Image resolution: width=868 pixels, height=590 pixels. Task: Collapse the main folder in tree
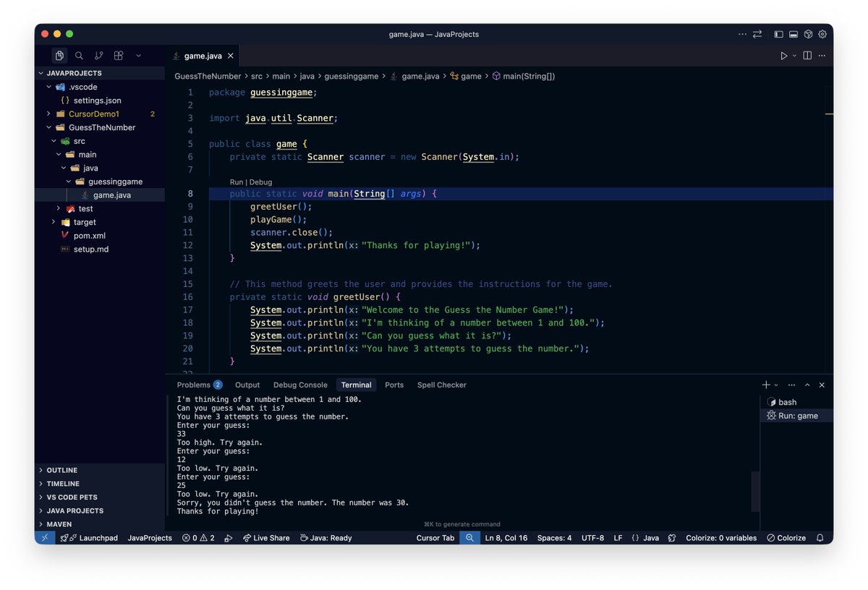(100, 155)
